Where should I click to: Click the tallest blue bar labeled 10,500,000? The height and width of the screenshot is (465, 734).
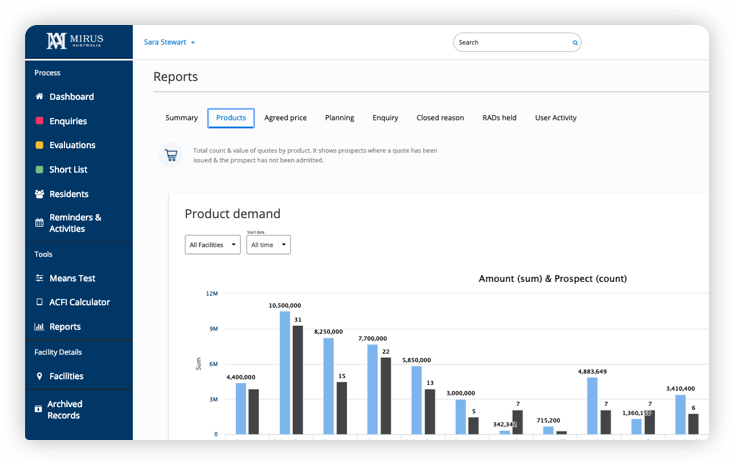point(285,372)
